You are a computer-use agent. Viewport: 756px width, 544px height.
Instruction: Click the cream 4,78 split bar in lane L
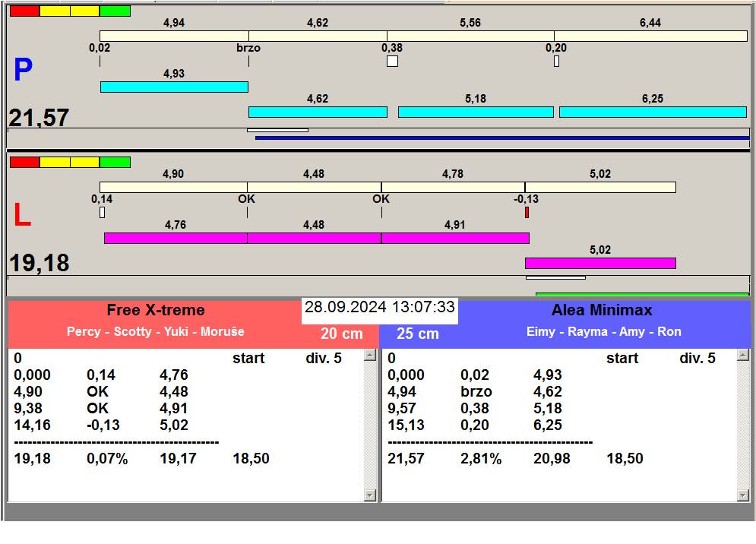point(453,187)
